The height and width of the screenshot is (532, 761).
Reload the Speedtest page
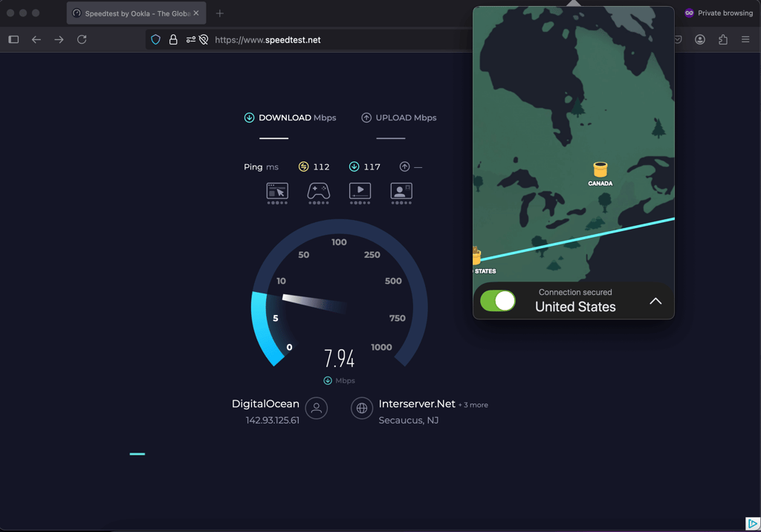click(82, 39)
